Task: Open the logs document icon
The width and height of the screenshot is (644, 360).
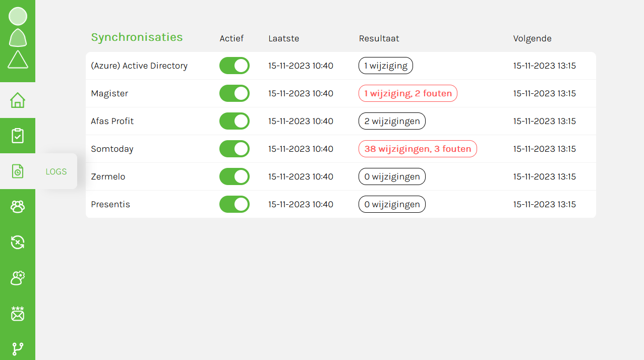Action: point(18,171)
